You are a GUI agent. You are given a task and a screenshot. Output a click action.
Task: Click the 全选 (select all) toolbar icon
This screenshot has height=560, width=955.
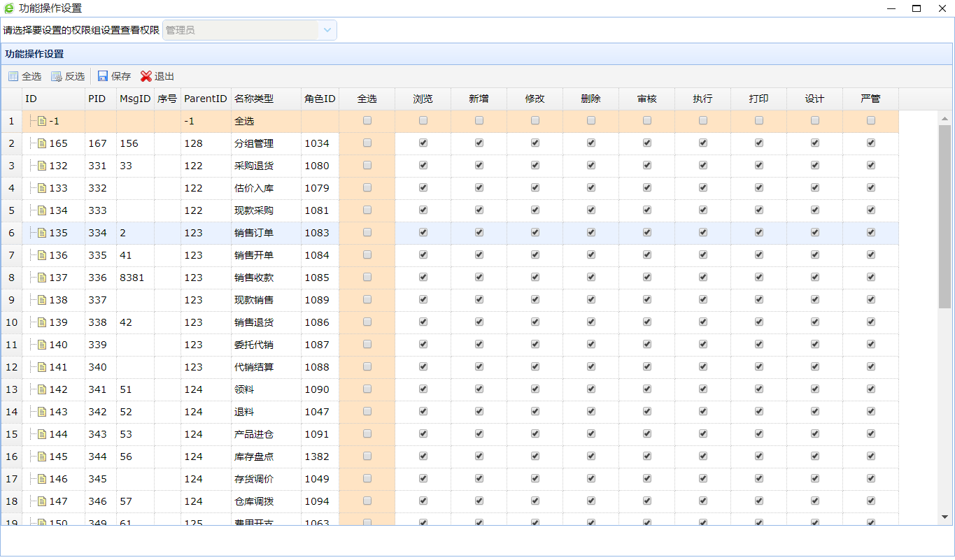coord(13,76)
